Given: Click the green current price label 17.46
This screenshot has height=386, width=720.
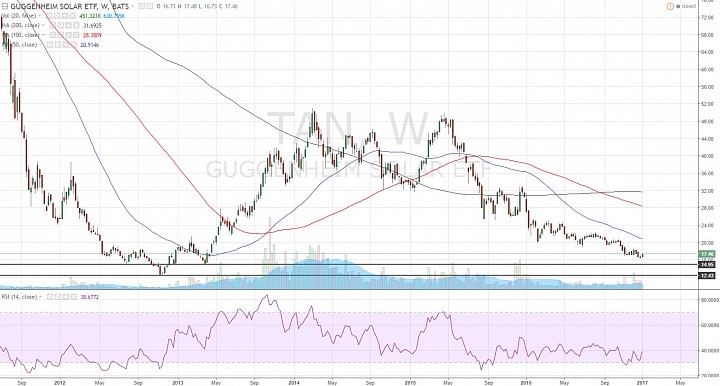Looking at the screenshot, I should point(707,254).
